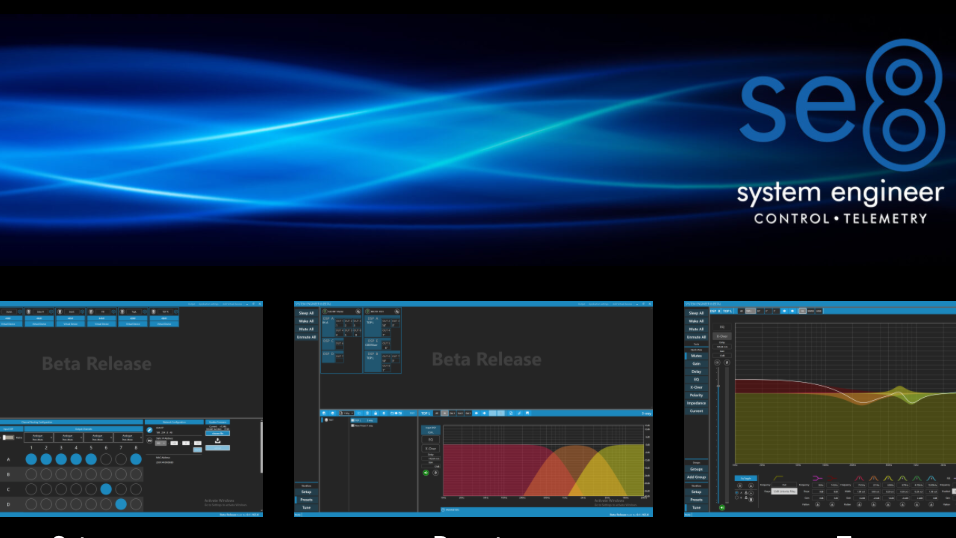956x538 pixels.
Task: Enable routing point B1 in Setup window matrix
Action: [x=31, y=475]
